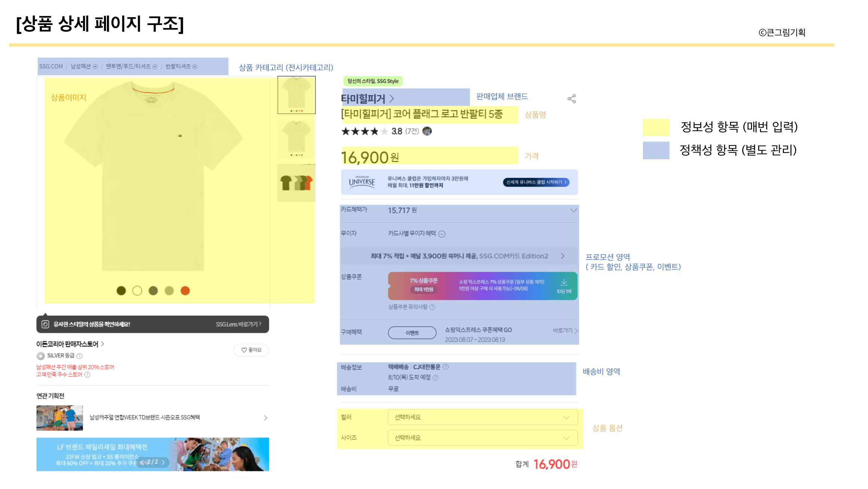Click the SSG Lens camera icon in the dark bar
868x489 pixels.
[x=45, y=324]
